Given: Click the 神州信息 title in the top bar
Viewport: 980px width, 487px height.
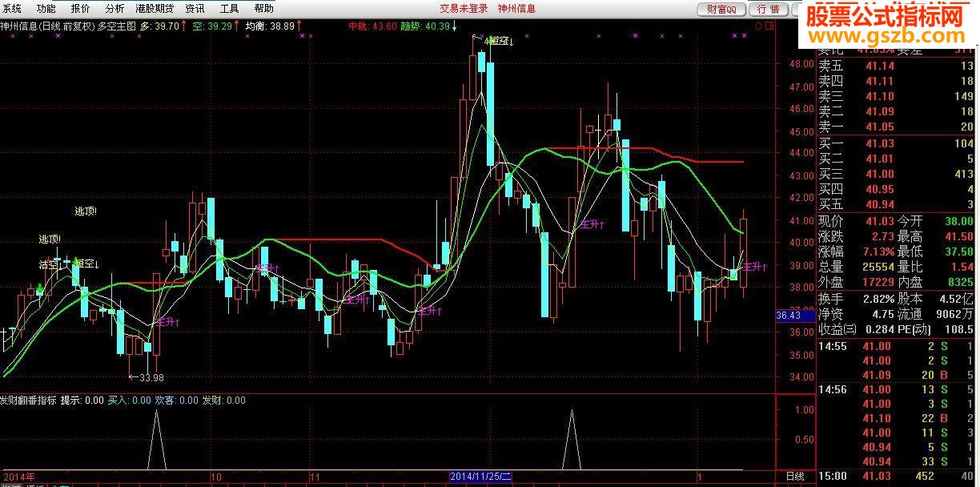Looking at the screenshot, I should (x=516, y=9).
